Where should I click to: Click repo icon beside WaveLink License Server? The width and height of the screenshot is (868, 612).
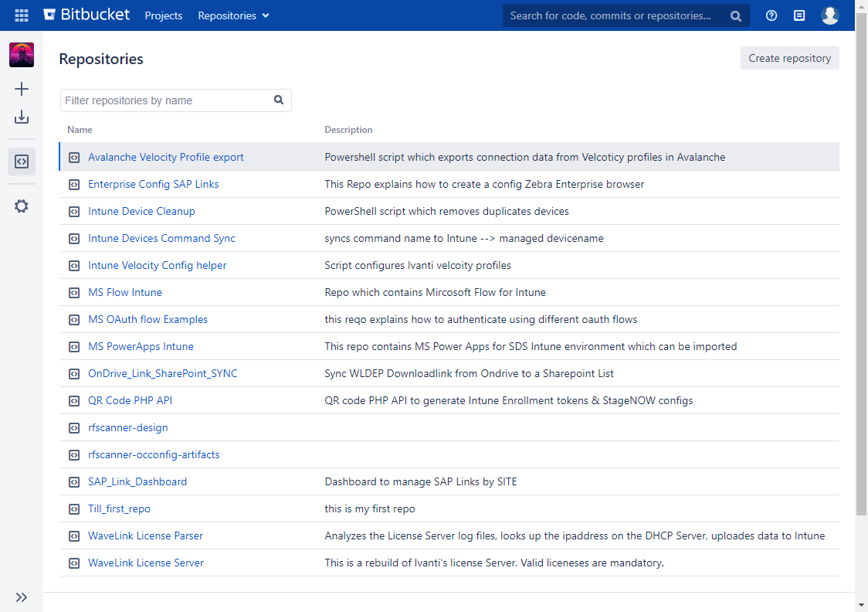74,563
